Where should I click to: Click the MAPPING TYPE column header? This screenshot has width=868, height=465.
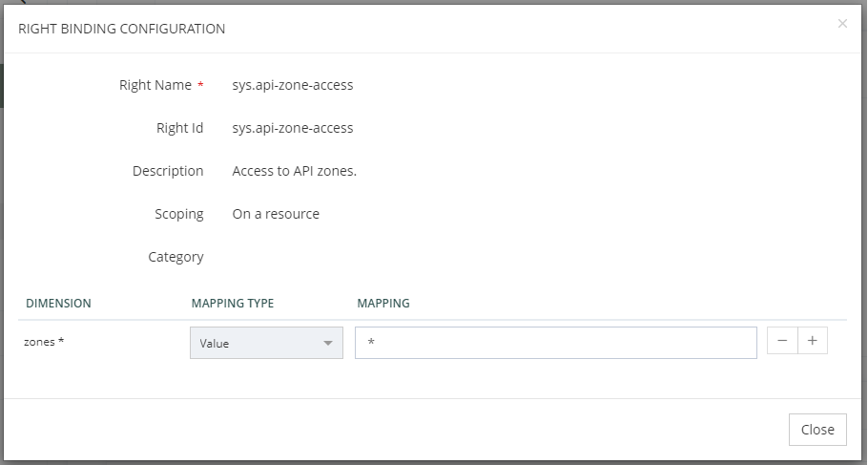(x=232, y=304)
